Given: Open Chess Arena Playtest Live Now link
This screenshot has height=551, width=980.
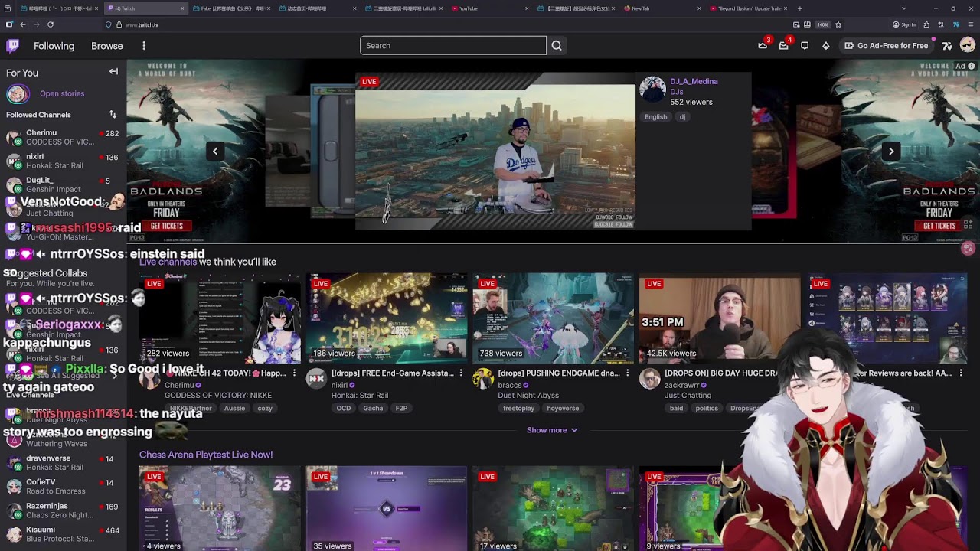Looking at the screenshot, I should click(206, 455).
